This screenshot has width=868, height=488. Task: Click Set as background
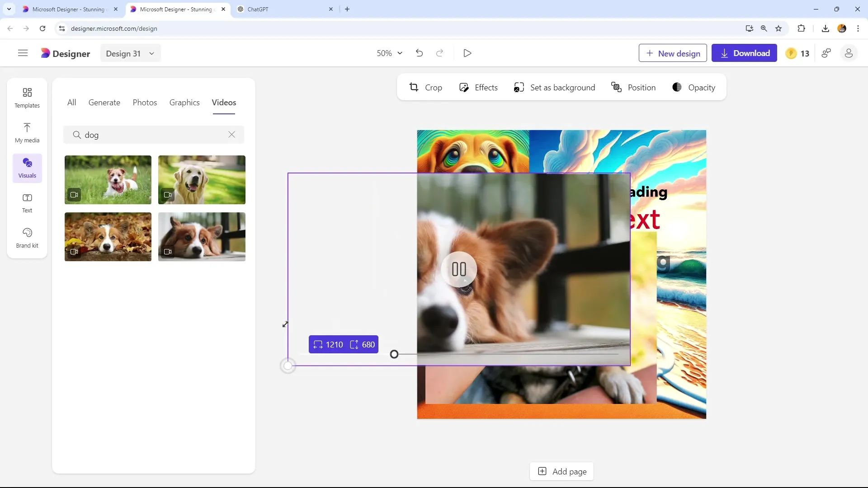point(554,88)
